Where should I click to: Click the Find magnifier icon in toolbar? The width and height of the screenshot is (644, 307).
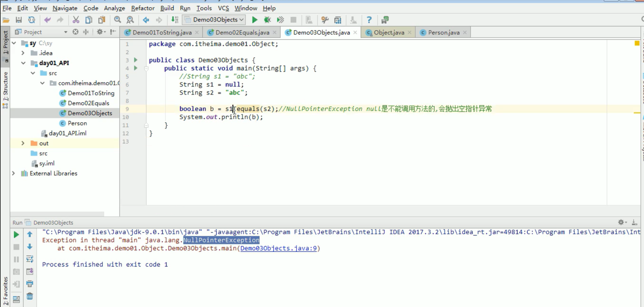click(117, 20)
